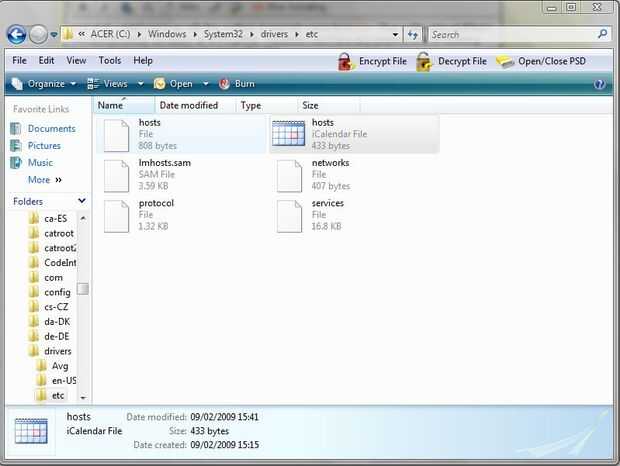Viewport: 620px width, 466px height.
Task: Open Music favorite link
Action: pyautogui.click(x=32, y=162)
